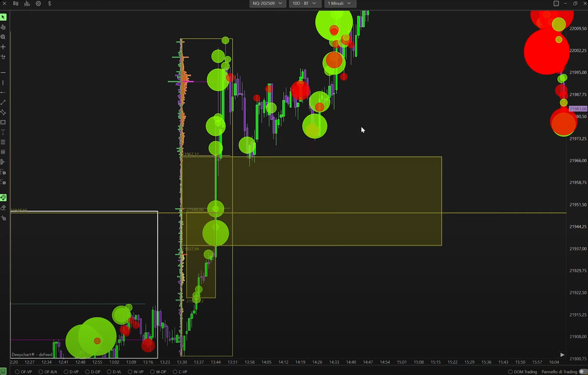588x375 pixels.
Task: Select the rectangle drawing tool
Action: 3,122
